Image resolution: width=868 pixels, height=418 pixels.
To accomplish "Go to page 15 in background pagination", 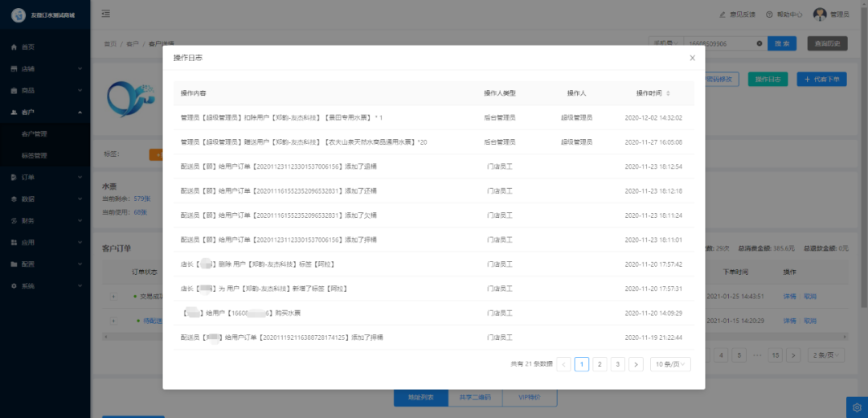I will (x=776, y=354).
